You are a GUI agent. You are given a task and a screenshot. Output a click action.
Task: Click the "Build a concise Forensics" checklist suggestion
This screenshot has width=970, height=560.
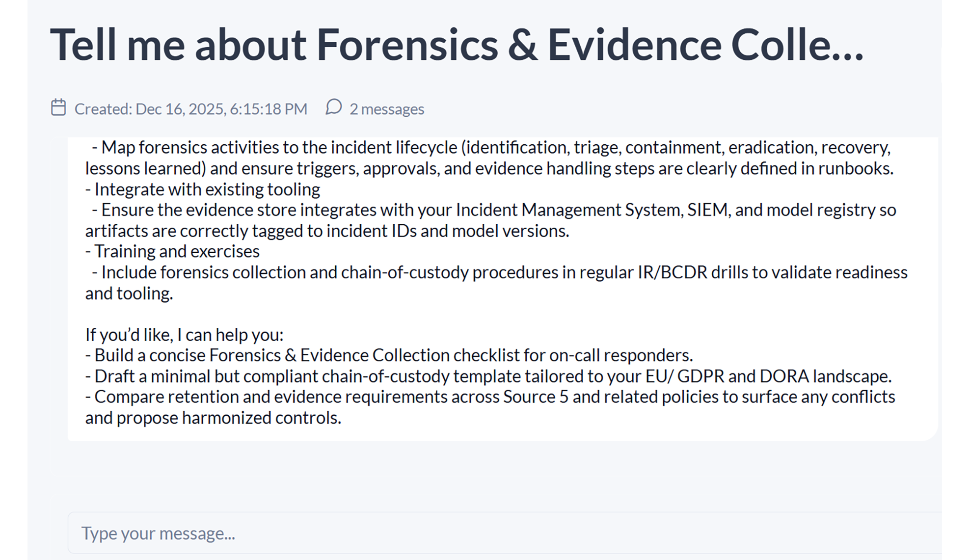(x=393, y=355)
